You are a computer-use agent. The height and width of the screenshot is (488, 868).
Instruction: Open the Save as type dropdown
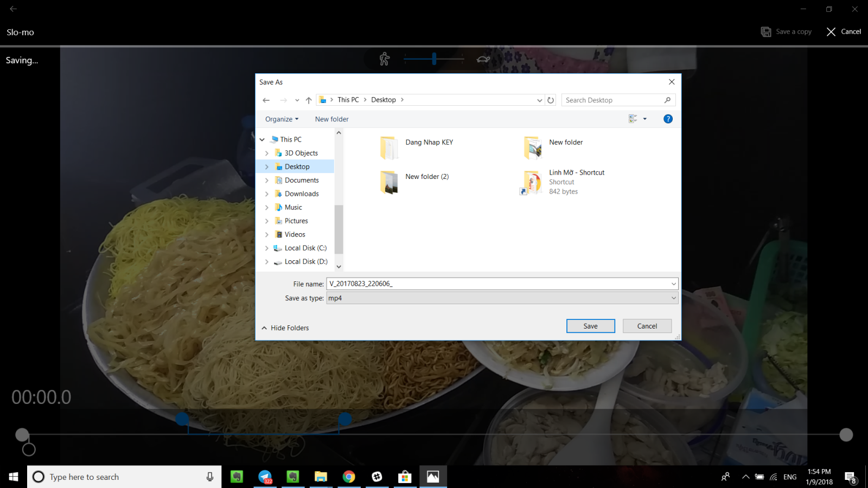coord(502,298)
